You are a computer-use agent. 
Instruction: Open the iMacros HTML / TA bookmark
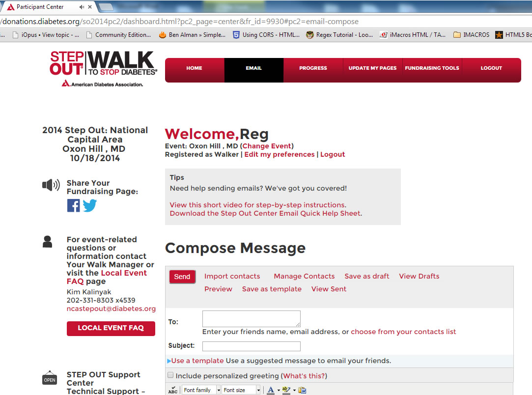click(413, 34)
